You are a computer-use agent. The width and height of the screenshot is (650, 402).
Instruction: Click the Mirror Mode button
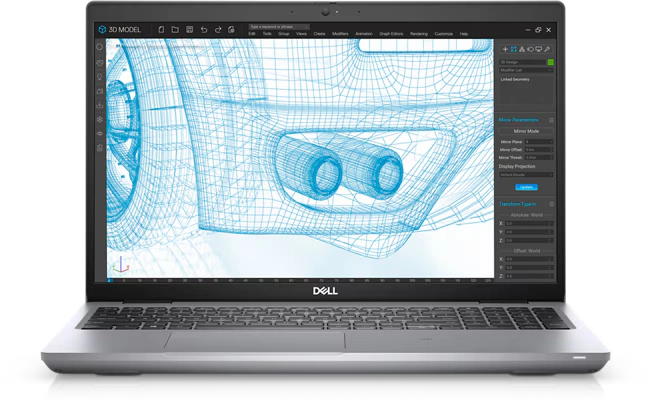pyautogui.click(x=526, y=131)
